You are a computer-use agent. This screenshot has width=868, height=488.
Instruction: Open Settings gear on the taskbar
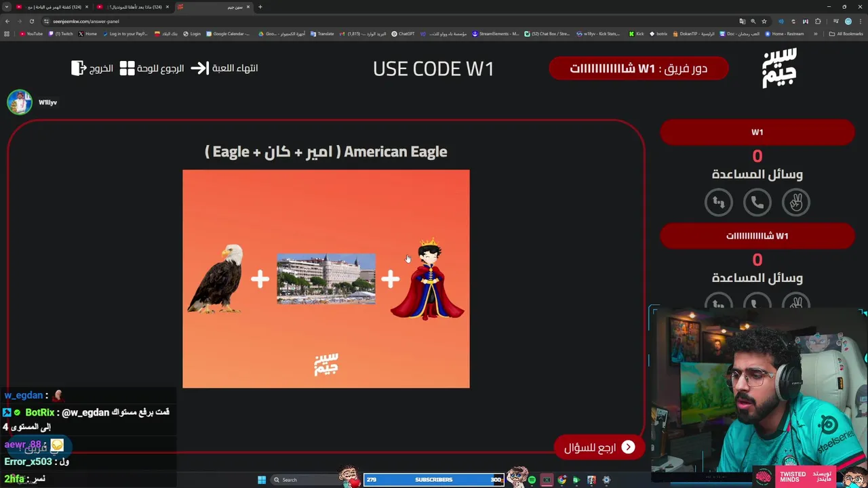(x=606, y=480)
